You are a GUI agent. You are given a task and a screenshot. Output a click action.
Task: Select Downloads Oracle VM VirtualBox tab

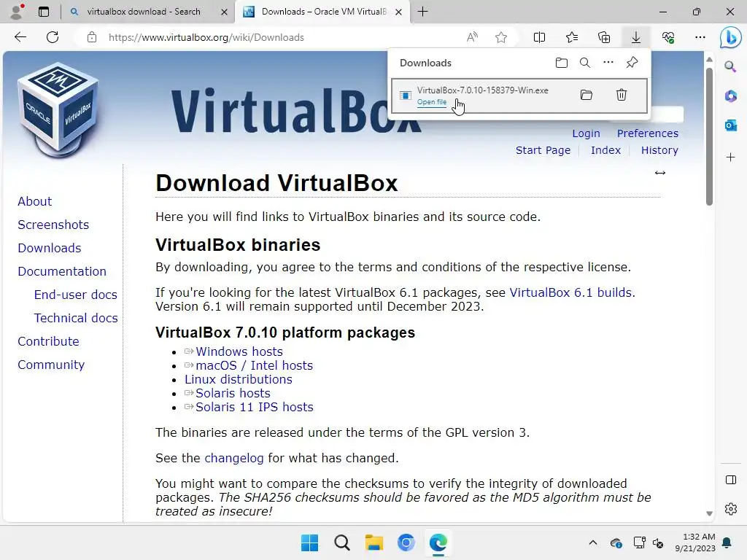coord(323,12)
